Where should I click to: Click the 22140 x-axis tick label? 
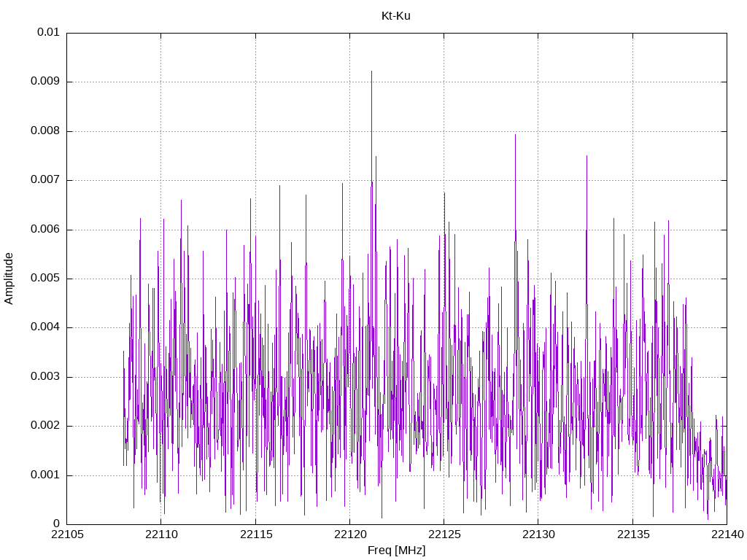point(727,534)
